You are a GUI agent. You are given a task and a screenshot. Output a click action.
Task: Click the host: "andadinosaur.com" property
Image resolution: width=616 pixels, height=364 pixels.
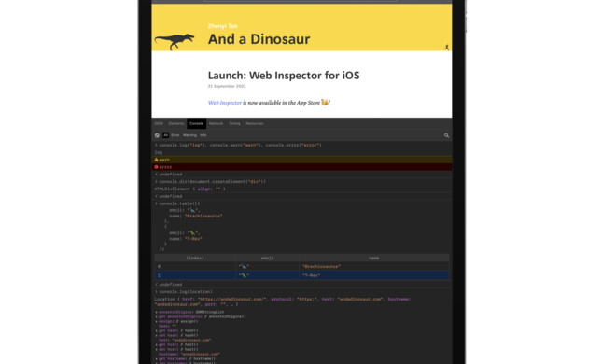[x=185, y=340]
